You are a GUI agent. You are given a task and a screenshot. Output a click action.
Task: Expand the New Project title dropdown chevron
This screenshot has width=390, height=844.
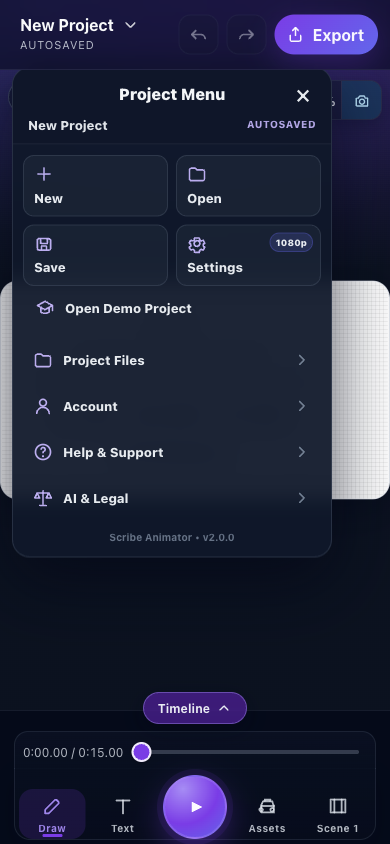pos(130,25)
